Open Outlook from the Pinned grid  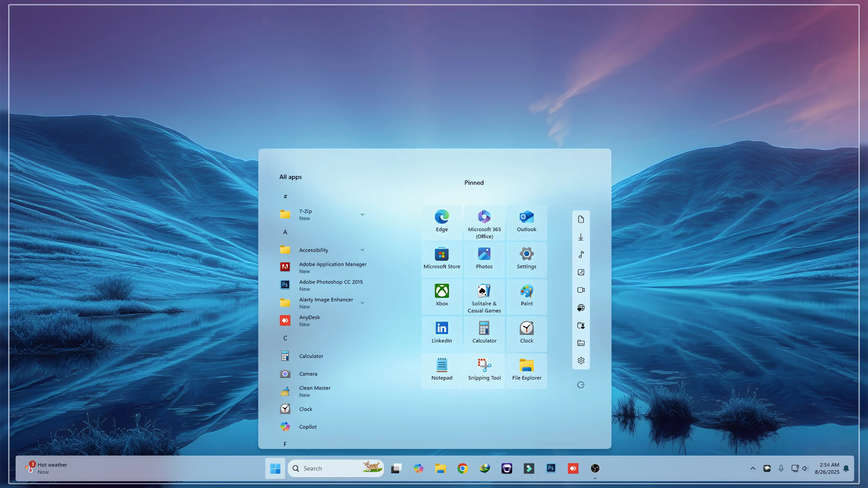pyautogui.click(x=527, y=222)
